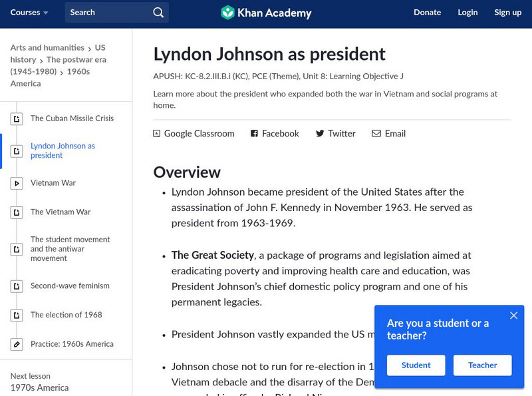Screen dimensions: 532x396
Task: Close the student or teacher popup
Action: tap(513, 315)
